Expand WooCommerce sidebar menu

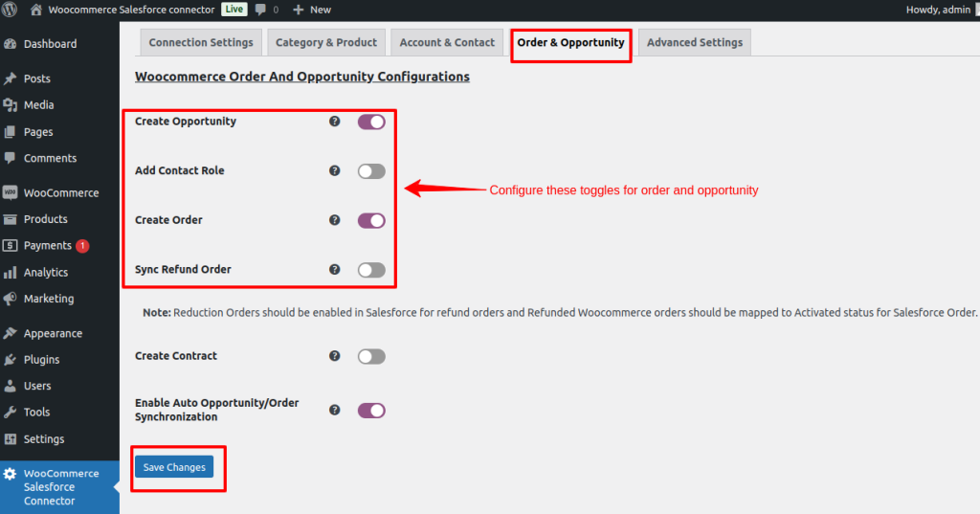point(60,192)
